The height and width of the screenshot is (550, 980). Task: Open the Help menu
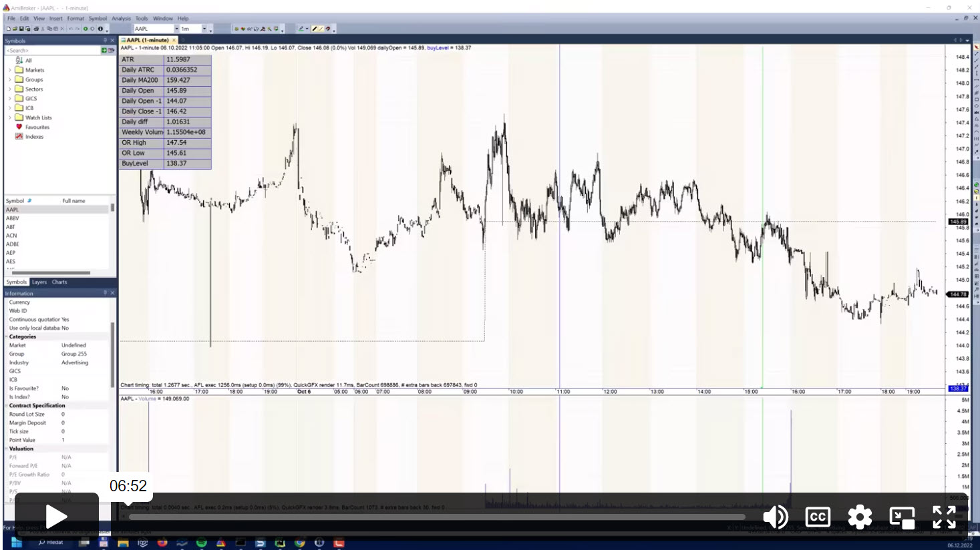183,19
